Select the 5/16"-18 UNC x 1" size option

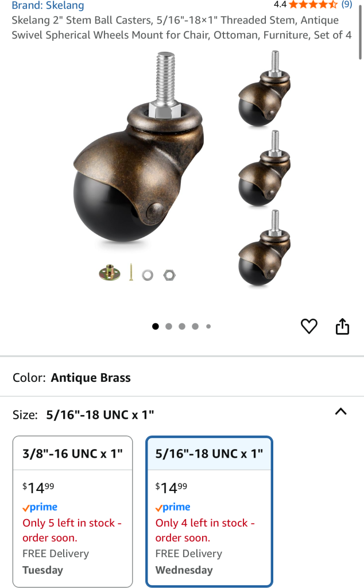coord(209,512)
